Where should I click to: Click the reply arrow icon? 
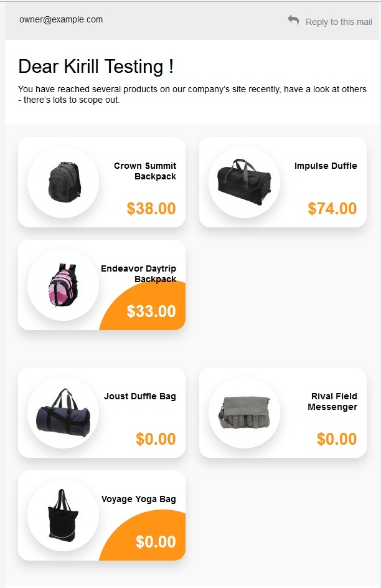click(293, 20)
